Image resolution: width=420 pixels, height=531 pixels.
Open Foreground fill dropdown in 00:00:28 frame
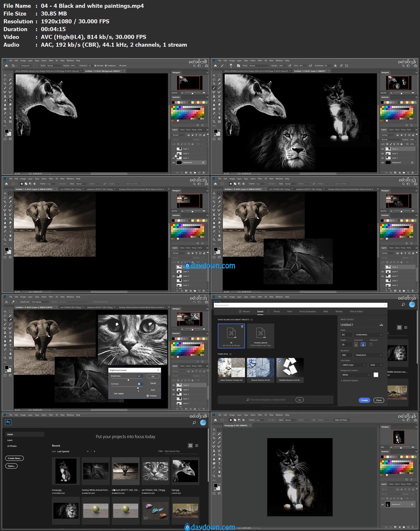[x=26, y=66]
